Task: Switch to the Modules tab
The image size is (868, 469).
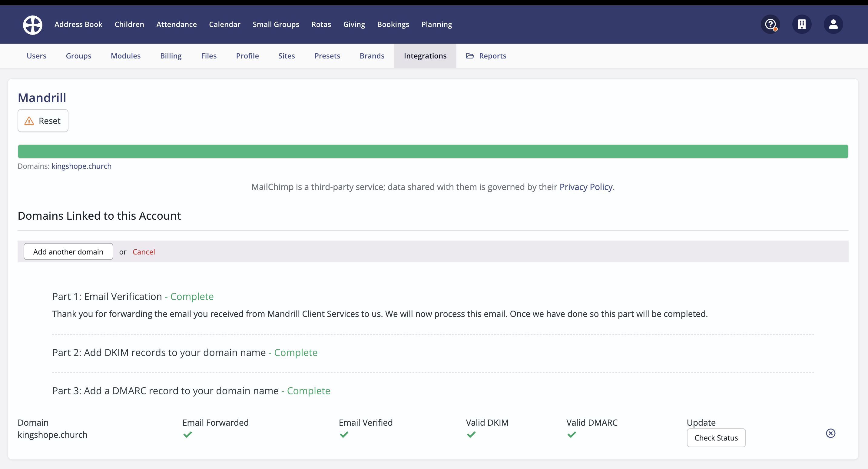Action: tap(126, 56)
